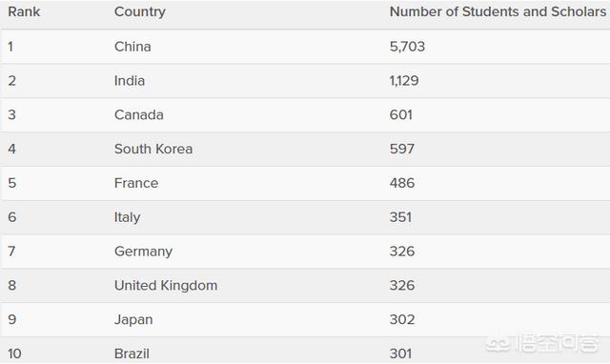The height and width of the screenshot is (364, 610).
Task: Select the China country cell
Action: click(x=132, y=47)
